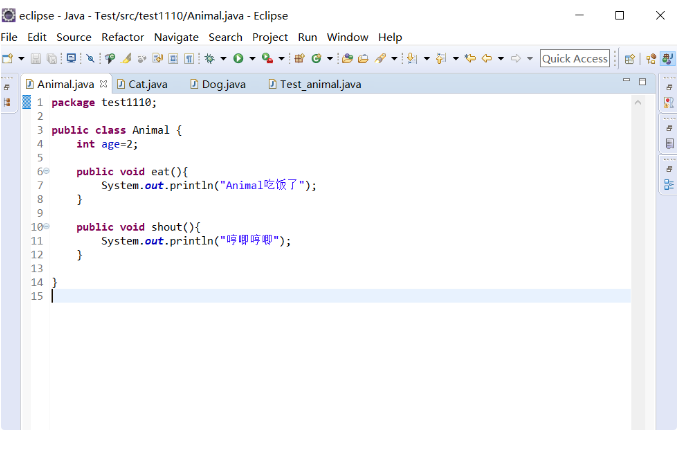691x450 pixels.
Task: Click the Last Edit Location icon
Action: (x=471, y=58)
